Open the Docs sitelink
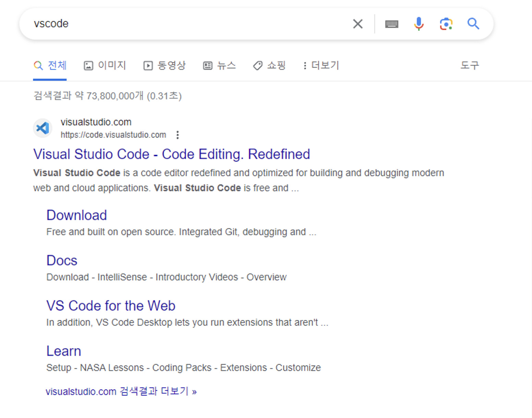The image size is (532, 418). click(x=62, y=260)
